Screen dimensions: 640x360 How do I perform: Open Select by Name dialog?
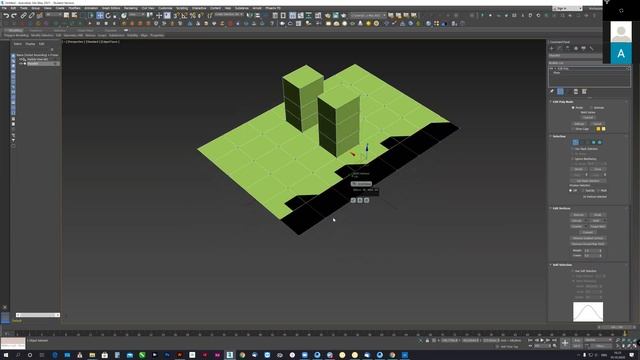tap(74, 16)
